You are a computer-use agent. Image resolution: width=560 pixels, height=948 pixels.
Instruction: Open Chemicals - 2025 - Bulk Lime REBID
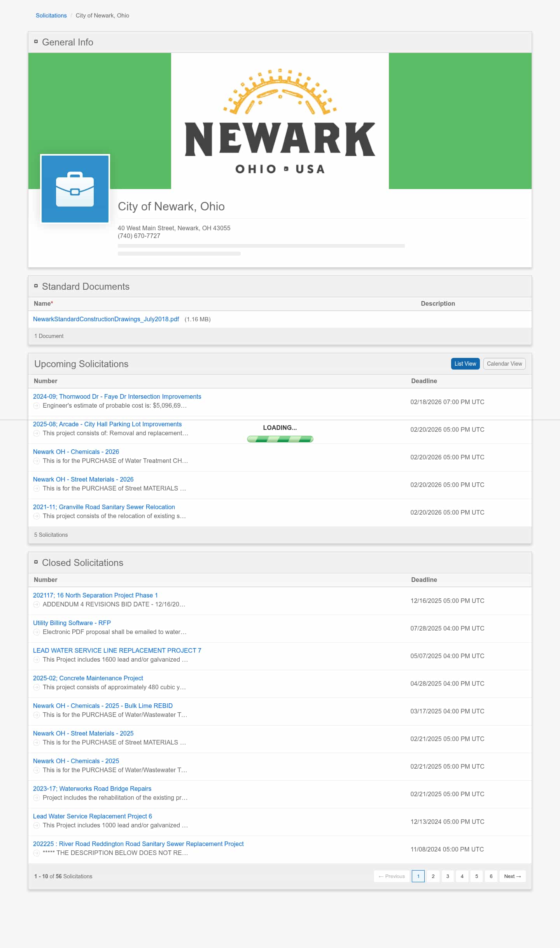pyautogui.click(x=103, y=706)
